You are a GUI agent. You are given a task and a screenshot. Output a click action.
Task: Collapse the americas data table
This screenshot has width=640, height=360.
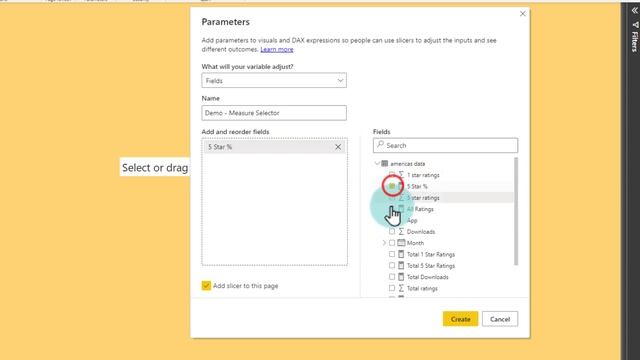(x=377, y=164)
